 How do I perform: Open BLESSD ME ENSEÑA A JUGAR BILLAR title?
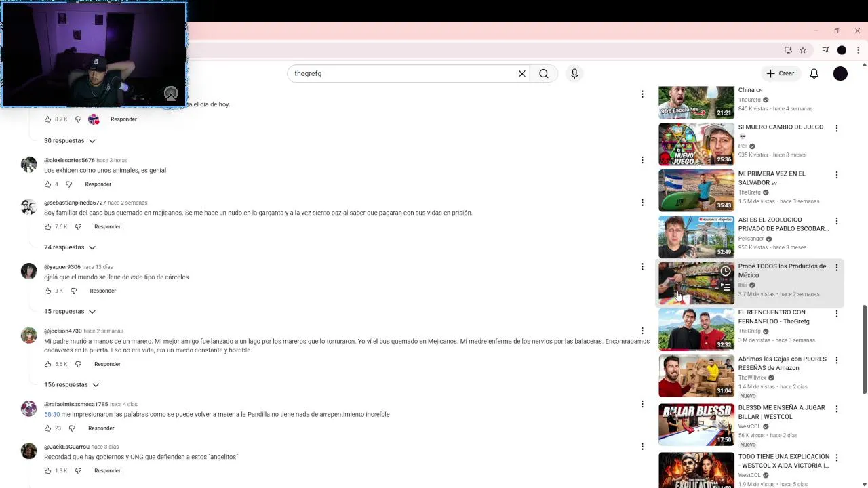782,412
